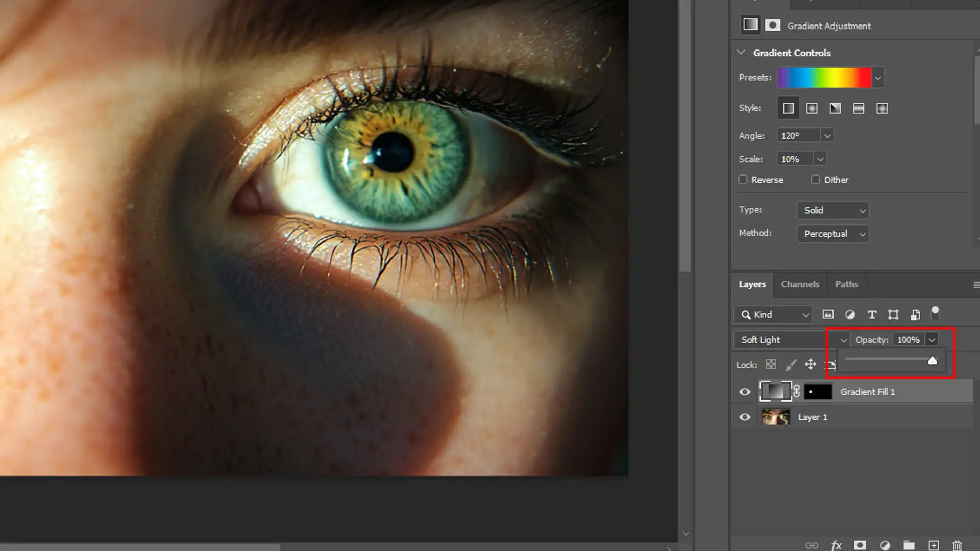Click the Layer 1 layer name
980x551 pixels.
coord(813,417)
